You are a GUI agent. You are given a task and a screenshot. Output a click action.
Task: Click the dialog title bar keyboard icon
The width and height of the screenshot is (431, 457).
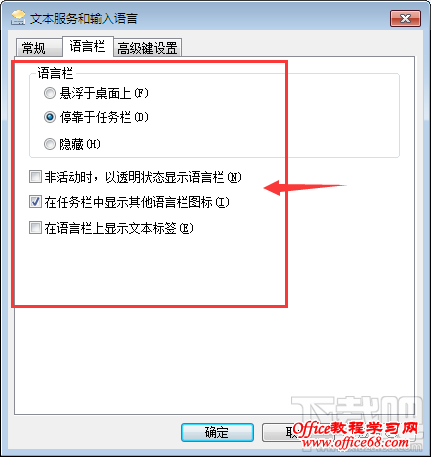click(18, 18)
